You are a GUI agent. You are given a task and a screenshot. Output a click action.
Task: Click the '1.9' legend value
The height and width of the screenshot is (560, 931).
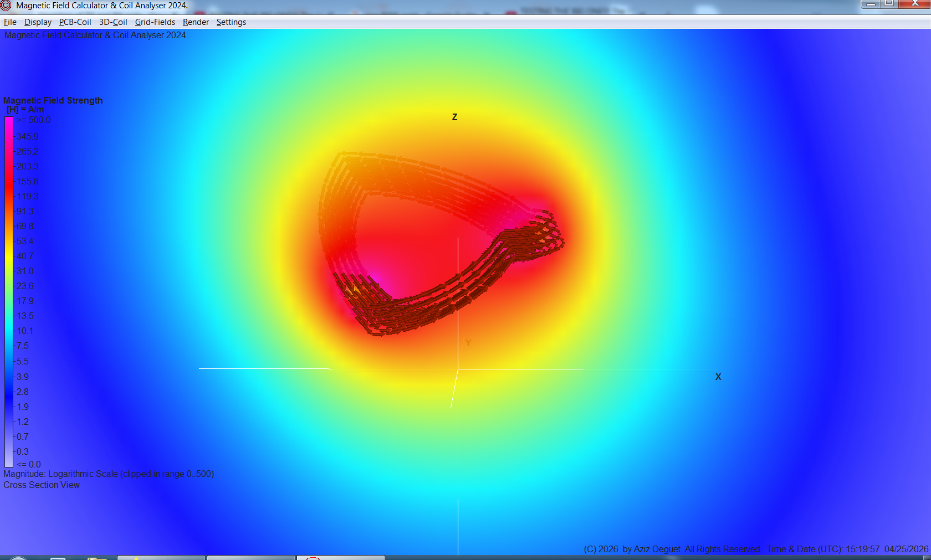(x=23, y=407)
